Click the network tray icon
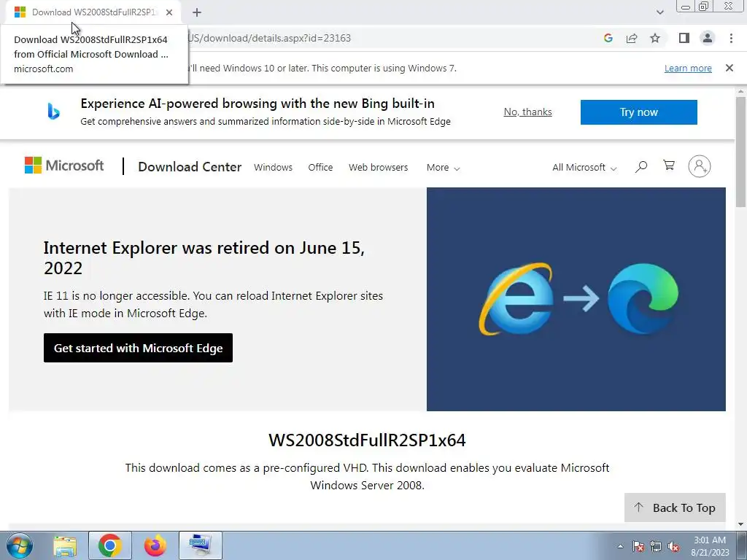The height and width of the screenshot is (560, 747). click(x=656, y=546)
